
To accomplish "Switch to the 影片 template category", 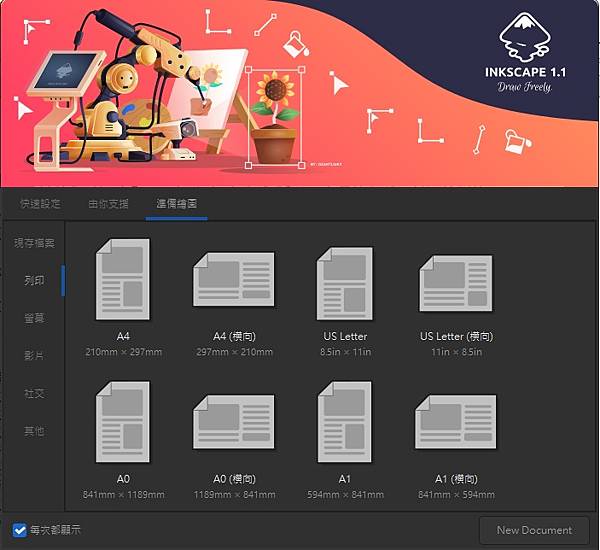I will [x=34, y=356].
